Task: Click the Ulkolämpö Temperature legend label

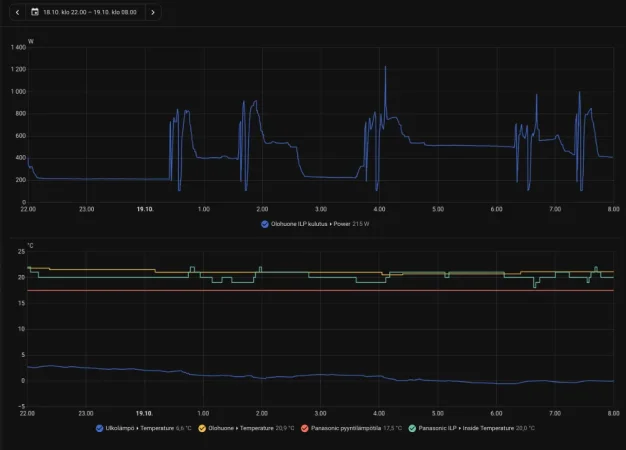Action: tap(140, 428)
